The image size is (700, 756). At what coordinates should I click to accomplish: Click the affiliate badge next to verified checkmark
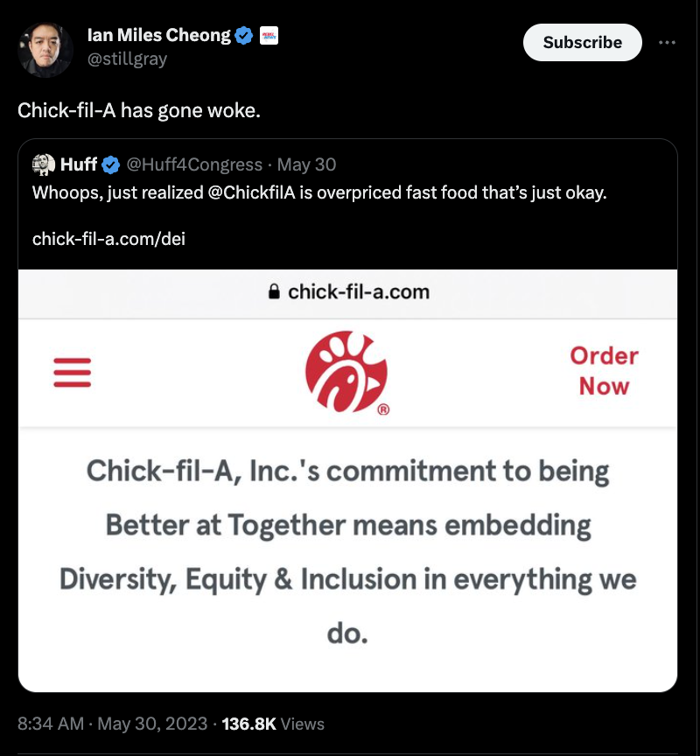[x=269, y=35]
